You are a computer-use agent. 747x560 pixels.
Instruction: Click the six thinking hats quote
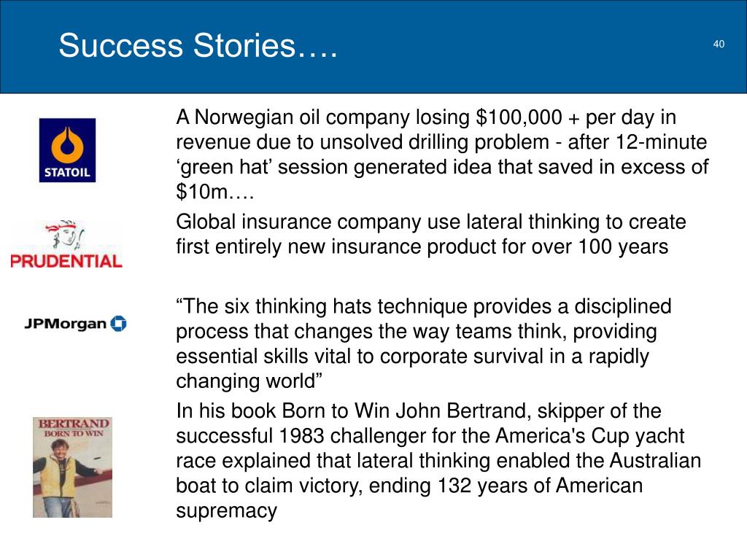point(424,344)
